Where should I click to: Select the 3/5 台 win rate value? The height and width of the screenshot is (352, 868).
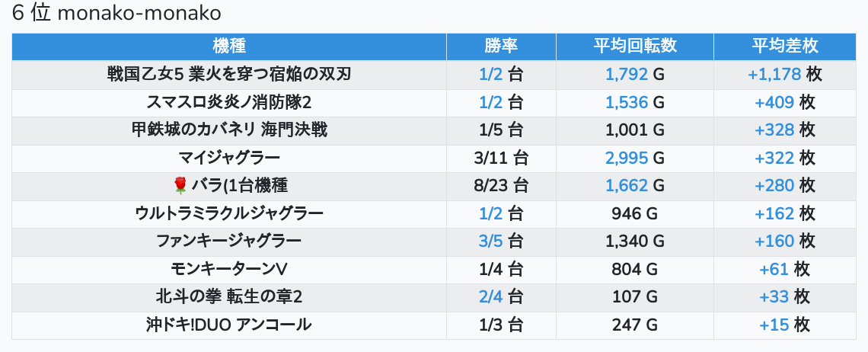pyautogui.click(x=501, y=241)
